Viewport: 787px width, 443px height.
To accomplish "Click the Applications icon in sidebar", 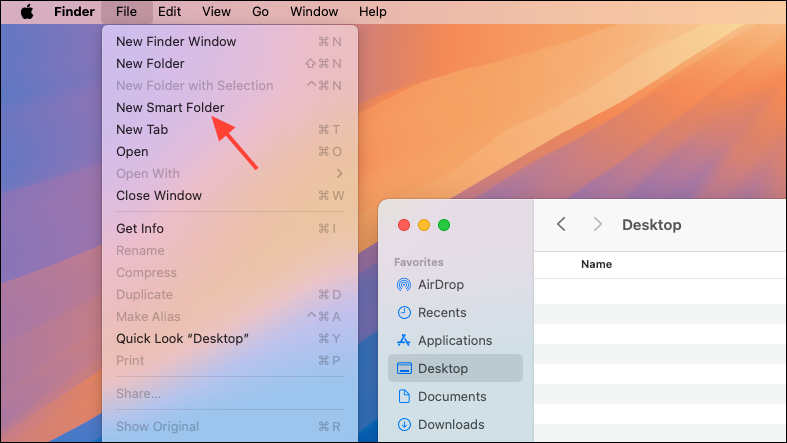I will [404, 341].
